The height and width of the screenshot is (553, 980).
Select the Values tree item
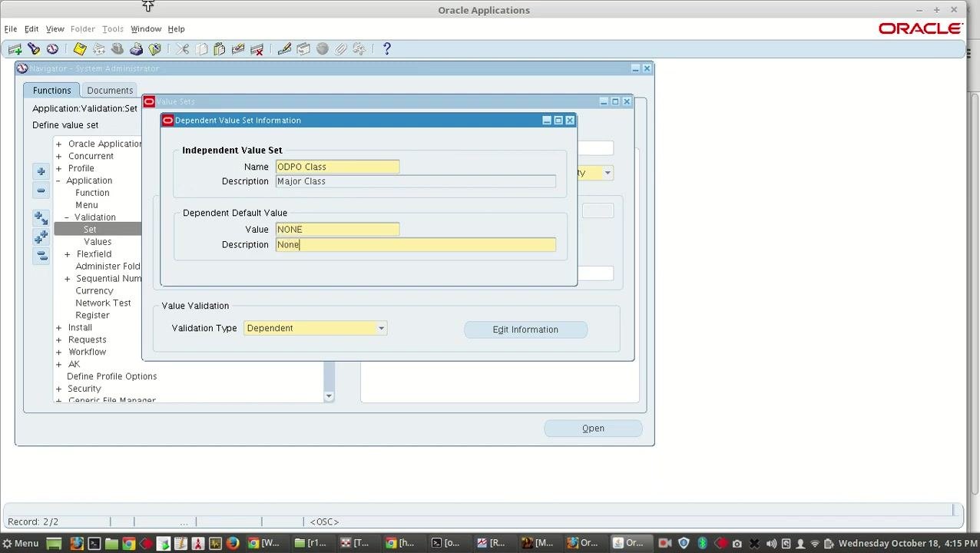[98, 242]
